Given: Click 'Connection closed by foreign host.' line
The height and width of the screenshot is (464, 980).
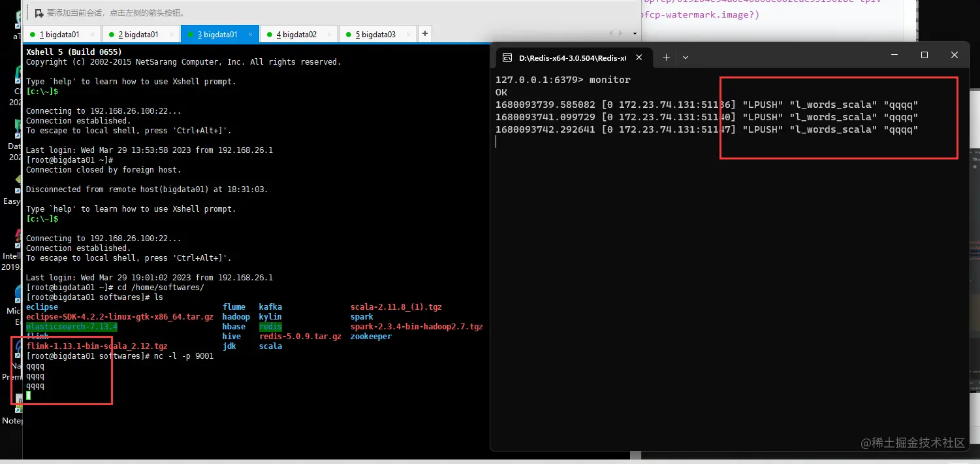Looking at the screenshot, I should coord(104,170).
